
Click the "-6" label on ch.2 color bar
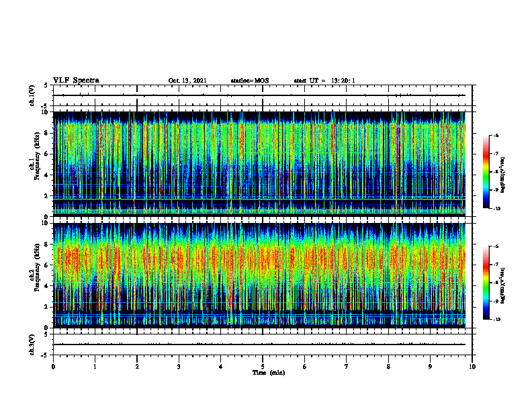(x=495, y=246)
